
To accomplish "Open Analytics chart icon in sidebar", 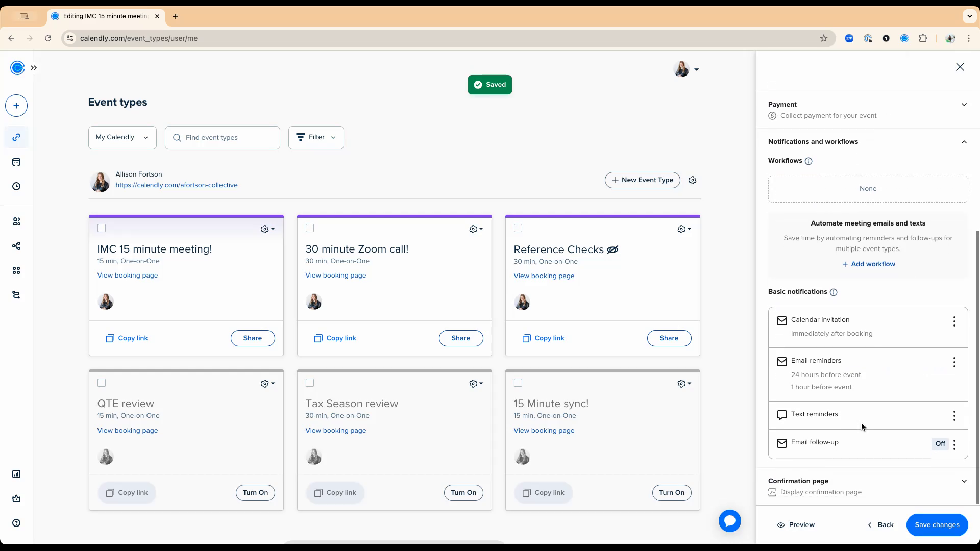I will click(16, 474).
